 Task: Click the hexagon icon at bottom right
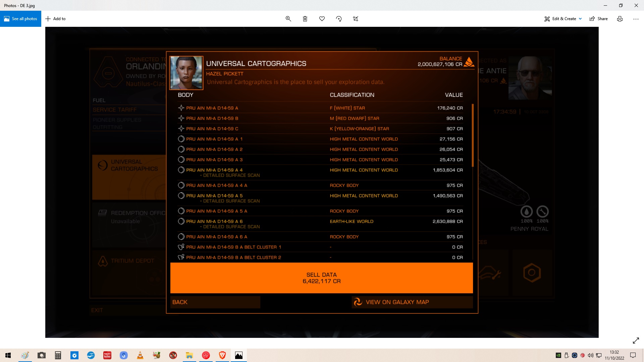point(532,273)
